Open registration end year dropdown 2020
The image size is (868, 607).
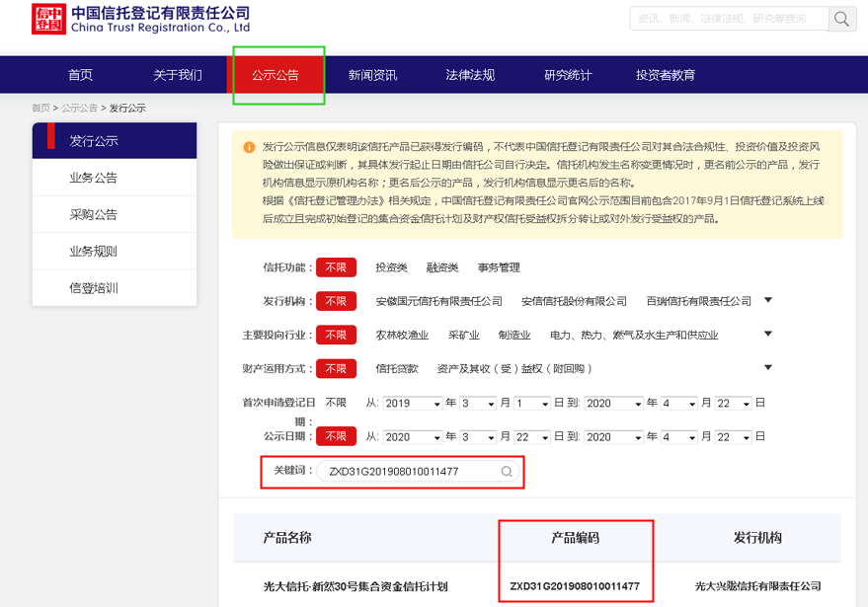(613, 404)
